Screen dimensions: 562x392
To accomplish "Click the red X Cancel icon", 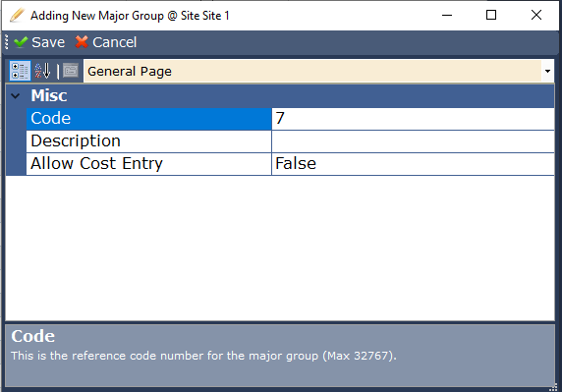I will (x=82, y=42).
